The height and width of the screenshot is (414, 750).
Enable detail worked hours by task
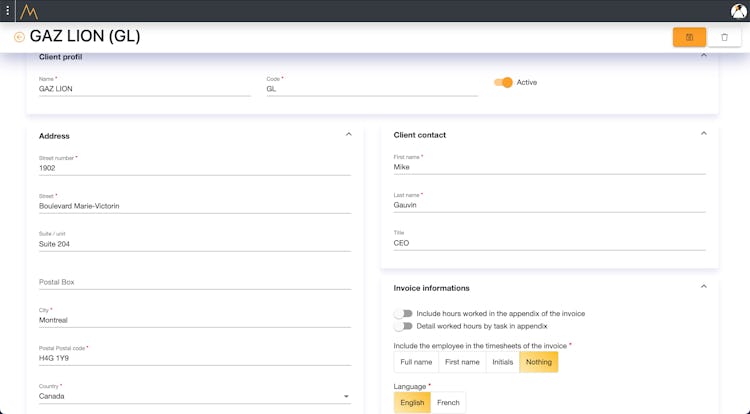pyautogui.click(x=403, y=326)
